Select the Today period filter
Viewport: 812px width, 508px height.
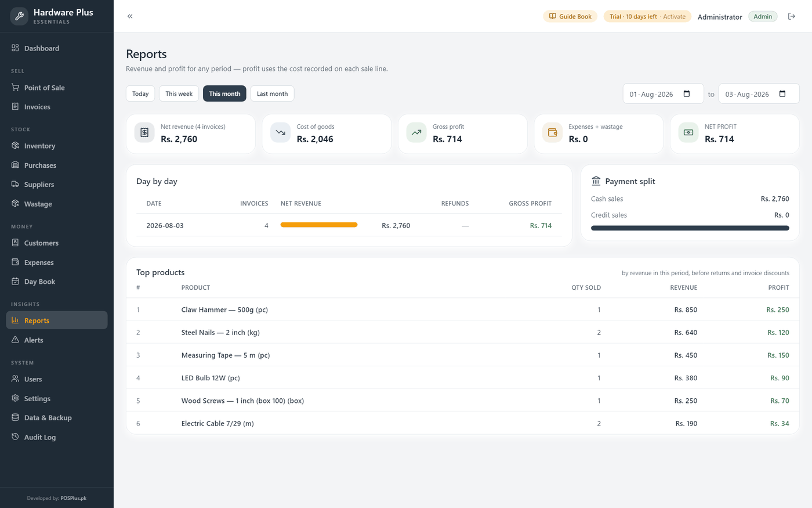(x=140, y=93)
